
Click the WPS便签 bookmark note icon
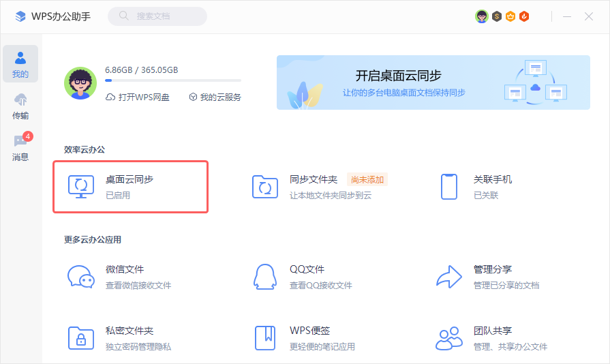tap(265, 338)
